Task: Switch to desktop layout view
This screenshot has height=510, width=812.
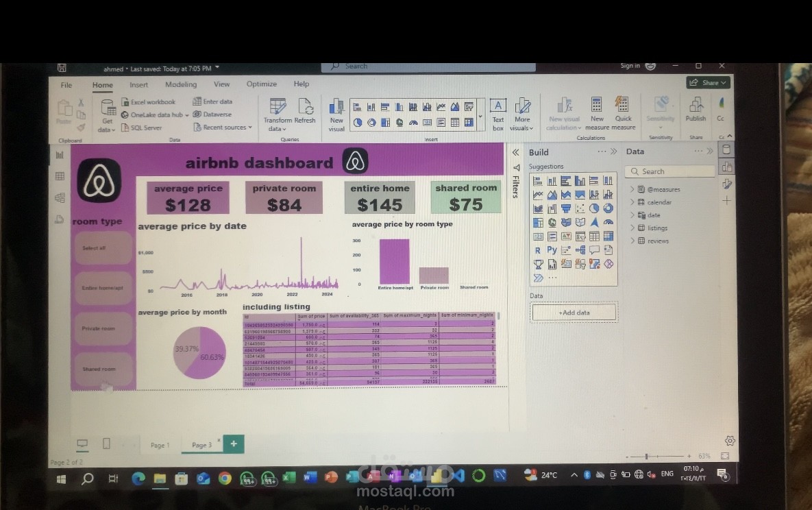Action: click(82, 444)
